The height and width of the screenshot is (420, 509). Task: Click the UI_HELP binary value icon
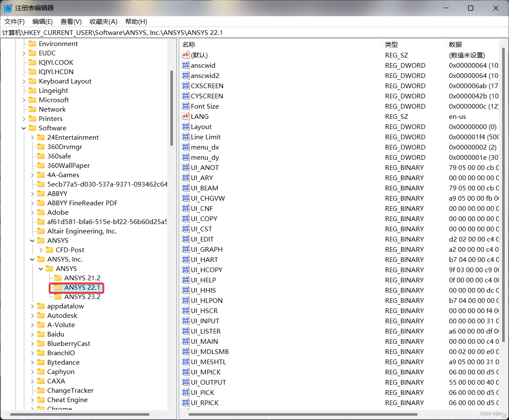click(x=185, y=280)
